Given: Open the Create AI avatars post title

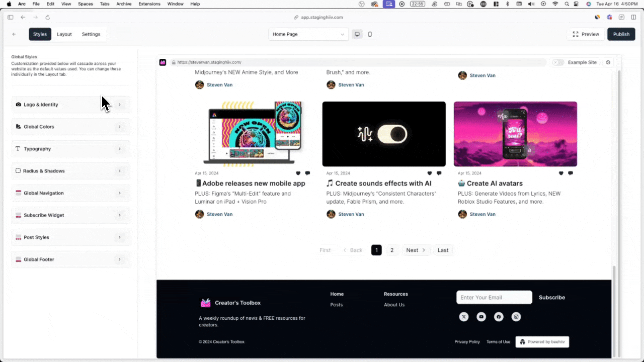Looking at the screenshot, I should pyautogui.click(x=490, y=184).
